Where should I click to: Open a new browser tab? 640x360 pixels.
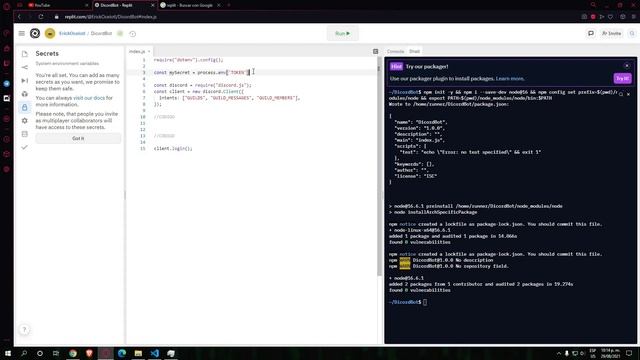tap(229, 5)
